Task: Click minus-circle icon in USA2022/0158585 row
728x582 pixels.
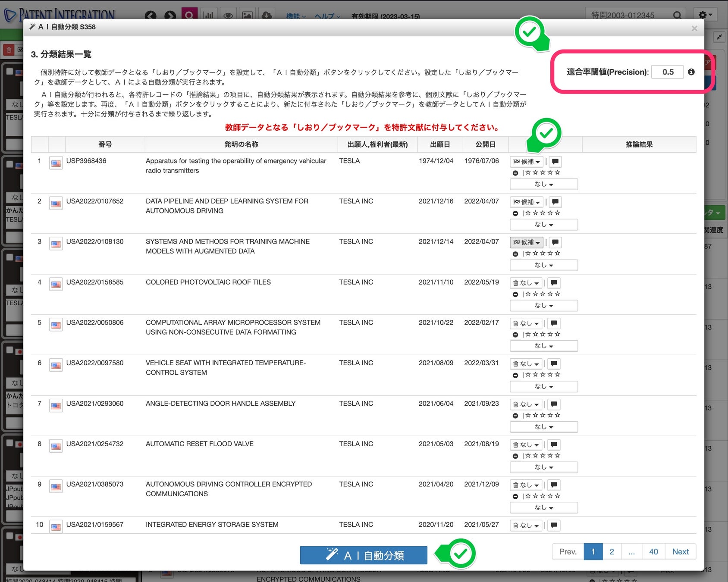Action: (x=515, y=294)
